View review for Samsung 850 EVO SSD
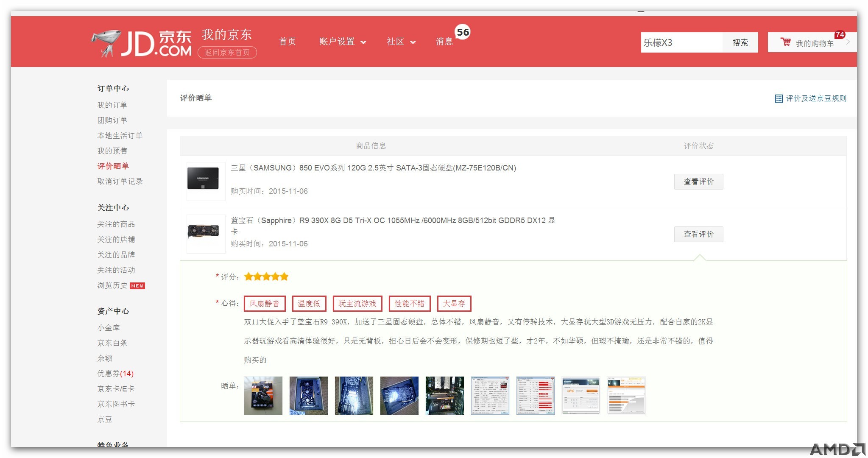 click(699, 182)
